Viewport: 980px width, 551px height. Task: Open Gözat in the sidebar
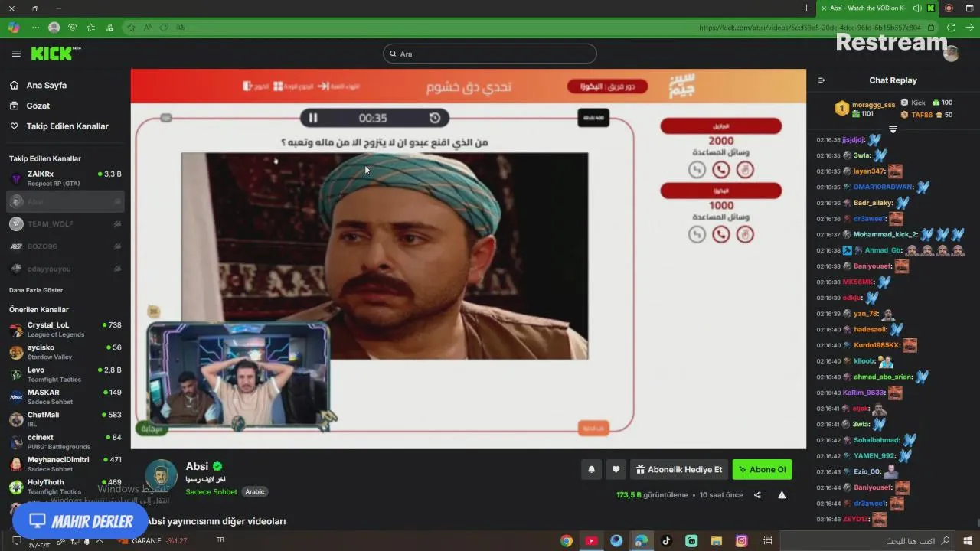coord(38,106)
